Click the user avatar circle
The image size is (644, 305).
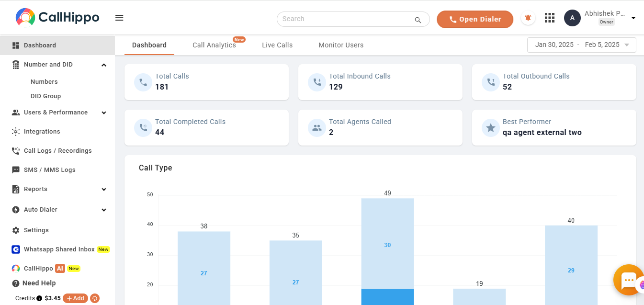[572, 18]
